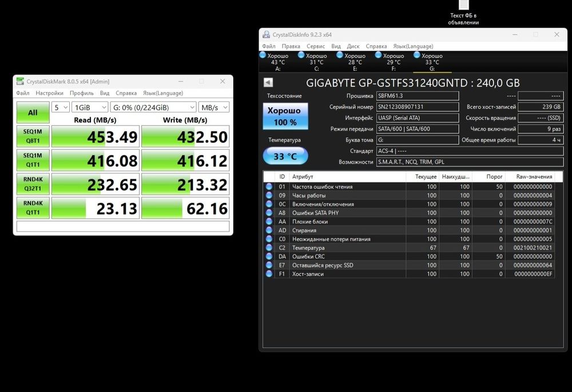The image size is (572, 392).
Task: Select the 'Оставшийся ресурс SSD' attribute row
Action: click(x=409, y=265)
